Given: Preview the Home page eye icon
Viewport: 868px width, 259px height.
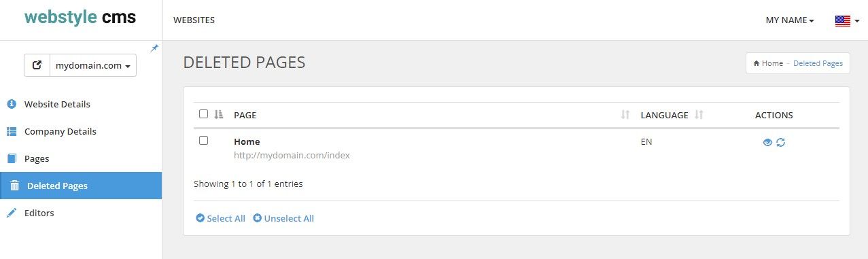Looking at the screenshot, I should [x=767, y=142].
